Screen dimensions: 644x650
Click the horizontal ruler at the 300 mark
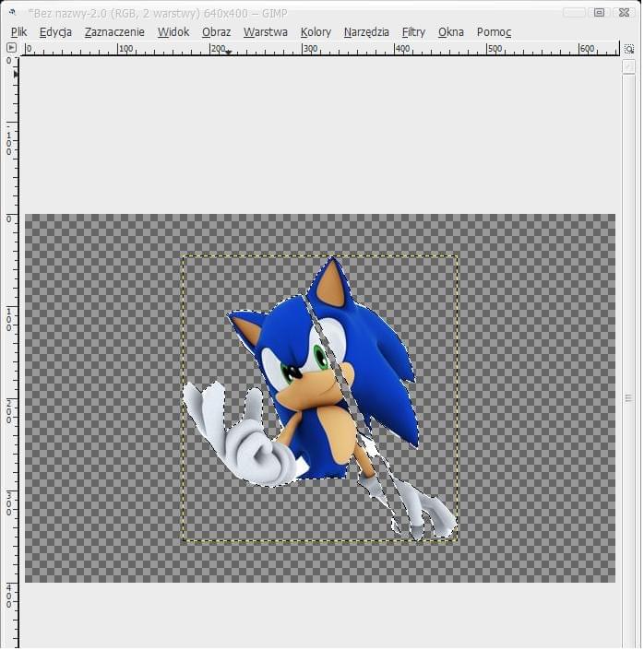click(304, 49)
